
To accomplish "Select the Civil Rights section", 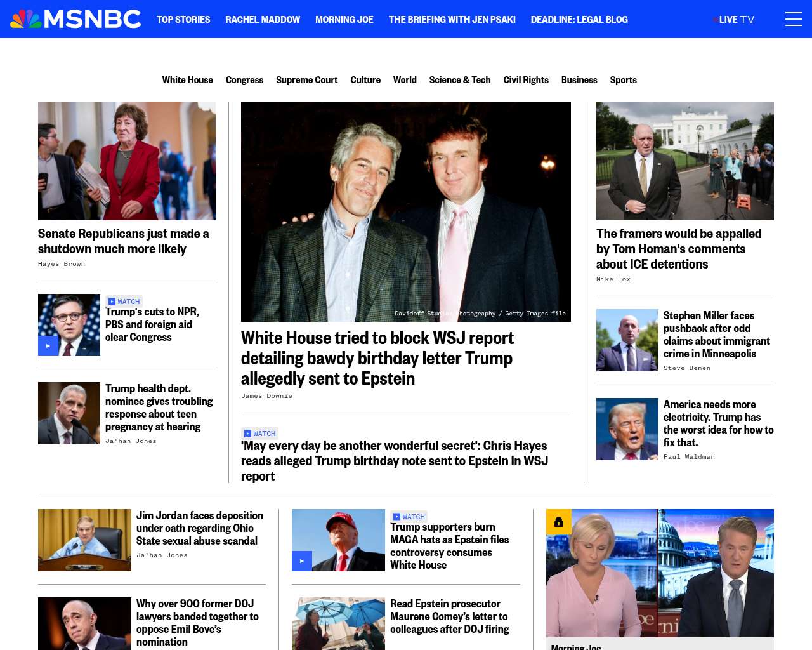I will pos(526,80).
